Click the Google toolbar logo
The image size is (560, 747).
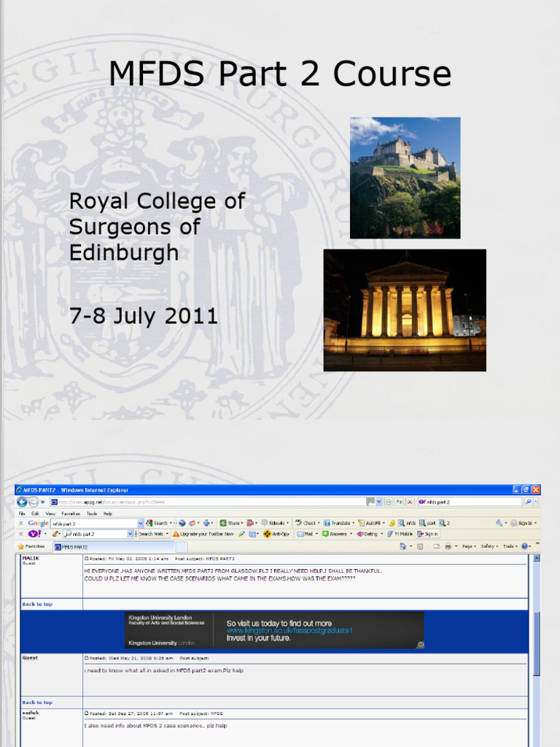point(38,523)
